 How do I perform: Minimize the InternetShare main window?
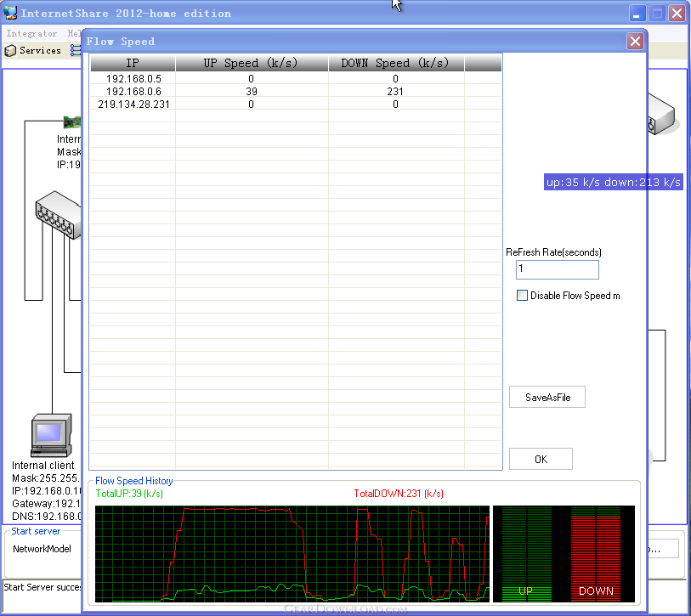click(x=637, y=14)
